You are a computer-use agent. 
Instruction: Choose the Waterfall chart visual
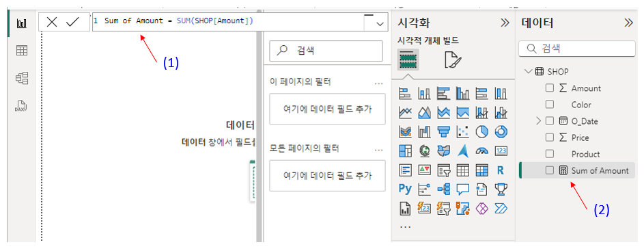point(424,132)
